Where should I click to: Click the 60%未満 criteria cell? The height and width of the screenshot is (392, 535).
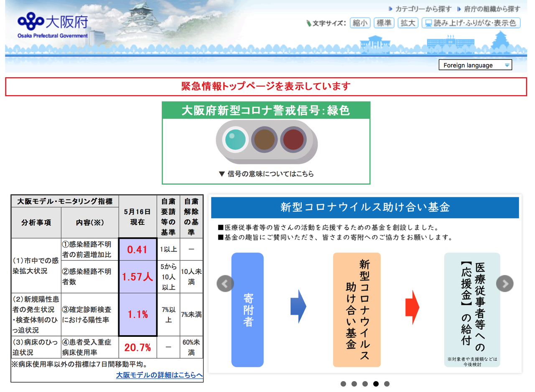pyautogui.click(x=191, y=347)
